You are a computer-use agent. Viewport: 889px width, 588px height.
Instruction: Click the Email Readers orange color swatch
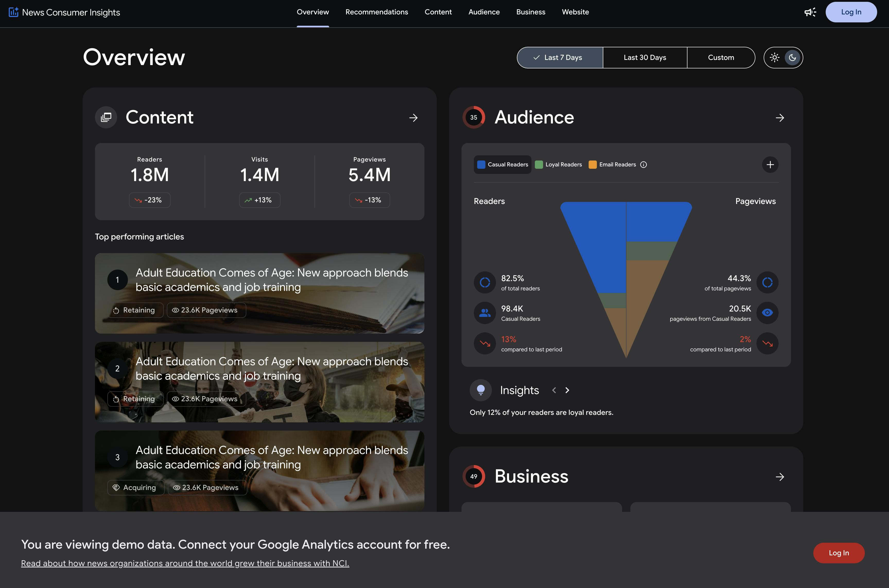pos(592,165)
